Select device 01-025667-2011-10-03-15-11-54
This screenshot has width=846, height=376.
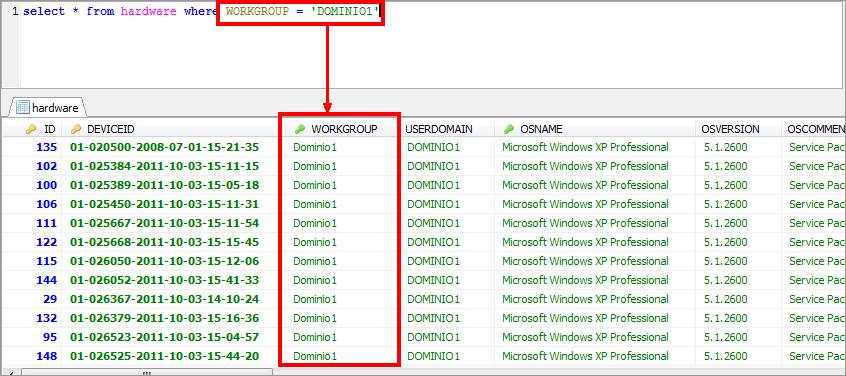coord(165,223)
